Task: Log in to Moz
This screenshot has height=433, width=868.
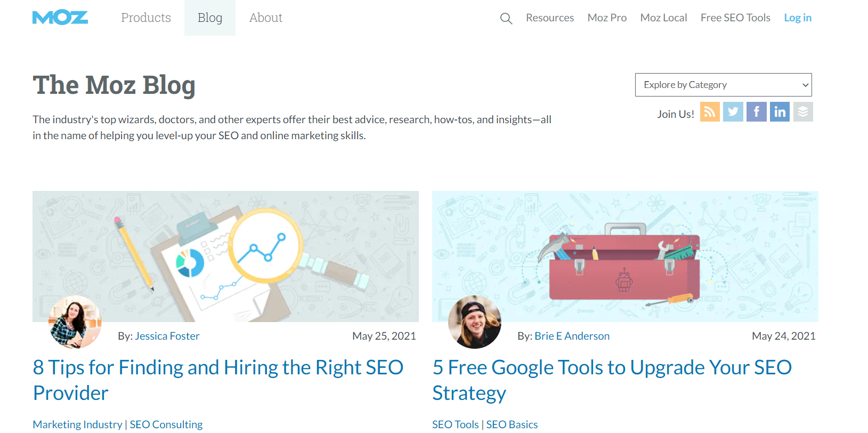Action: (x=797, y=18)
